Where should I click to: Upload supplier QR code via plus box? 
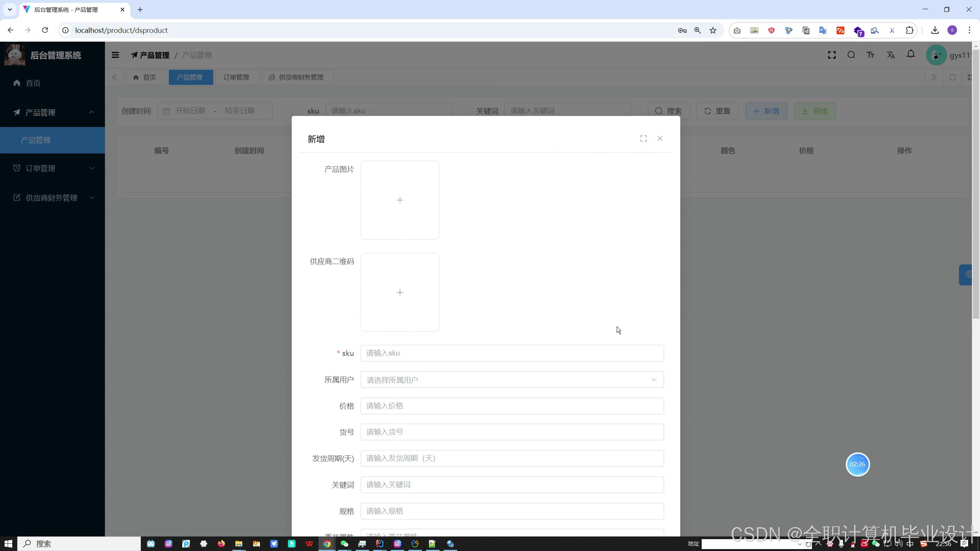click(400, 292)
